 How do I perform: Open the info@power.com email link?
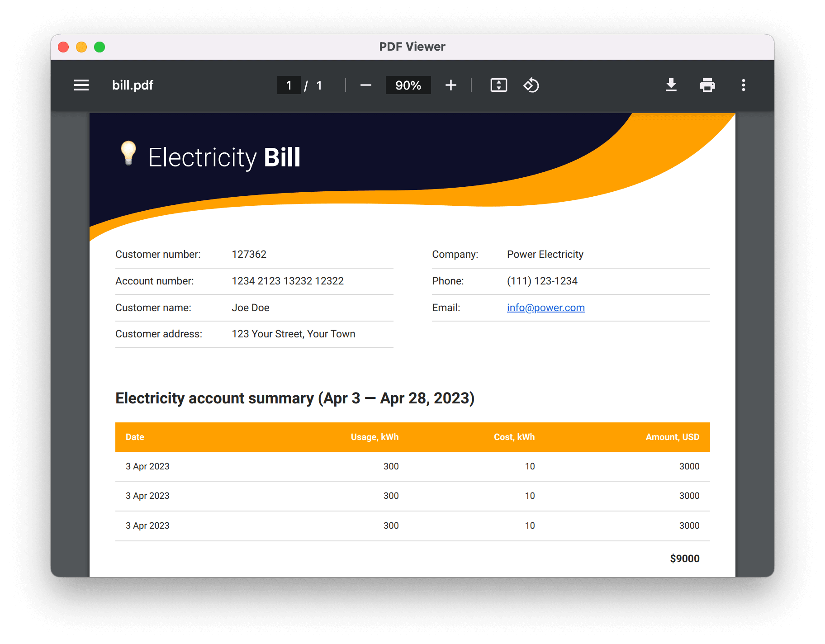(x=546, y=308)
